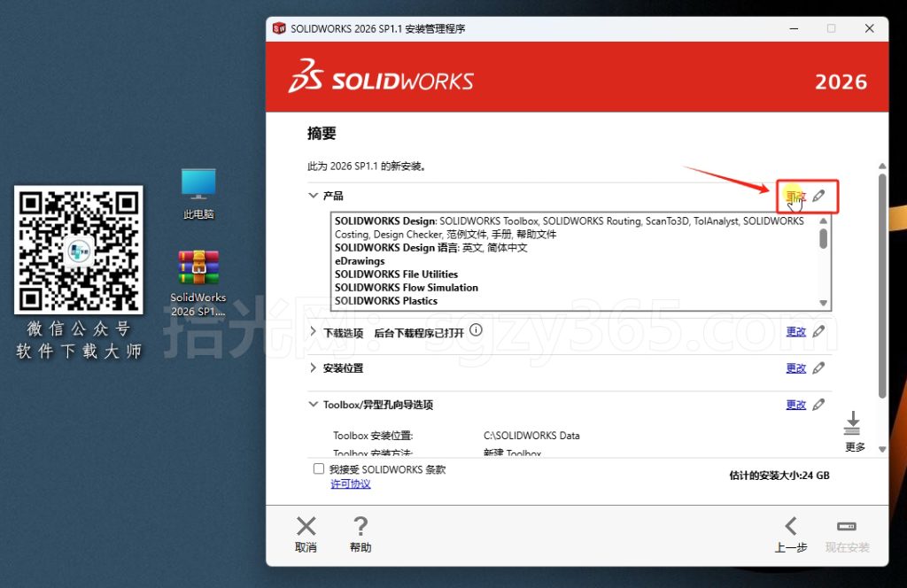This screenshot has height=588, width=907.
Task: Expand the 安装位置 section
Action: click(x=314, y=367)
